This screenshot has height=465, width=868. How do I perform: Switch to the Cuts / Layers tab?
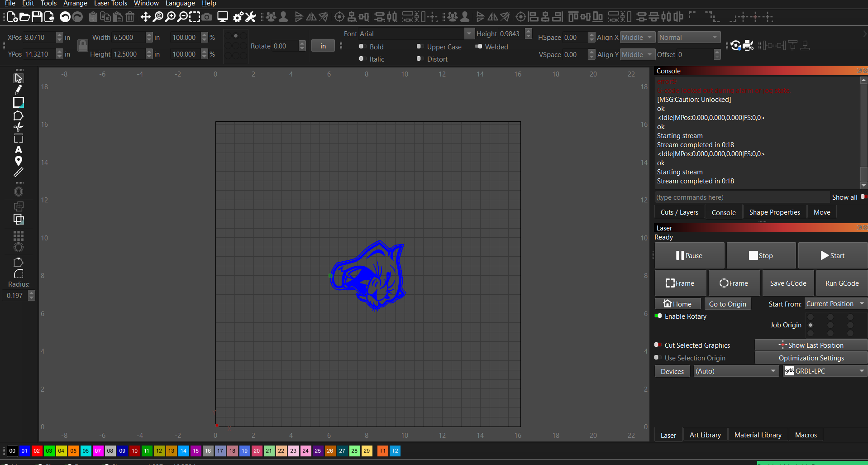(x=679, y=212)
